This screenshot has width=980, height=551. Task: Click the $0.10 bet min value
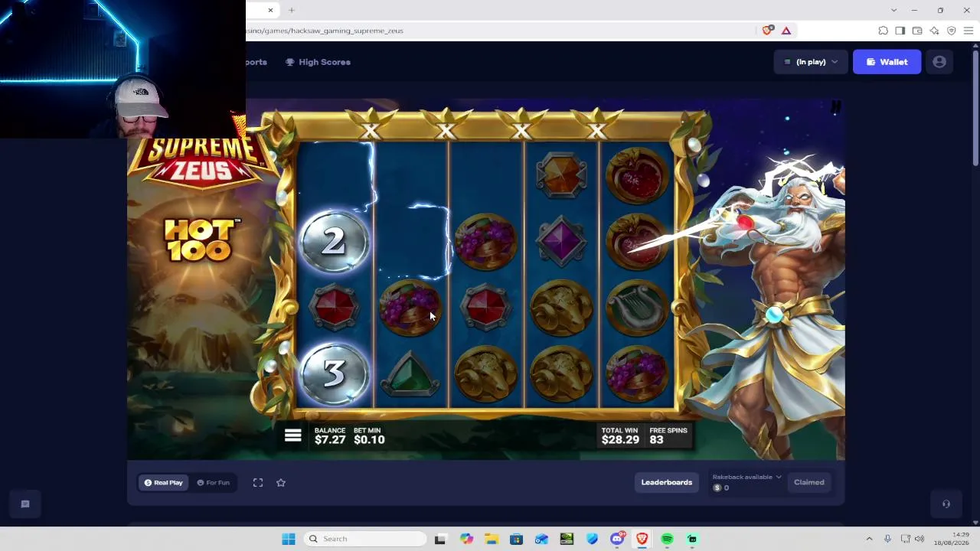[369, 440]
